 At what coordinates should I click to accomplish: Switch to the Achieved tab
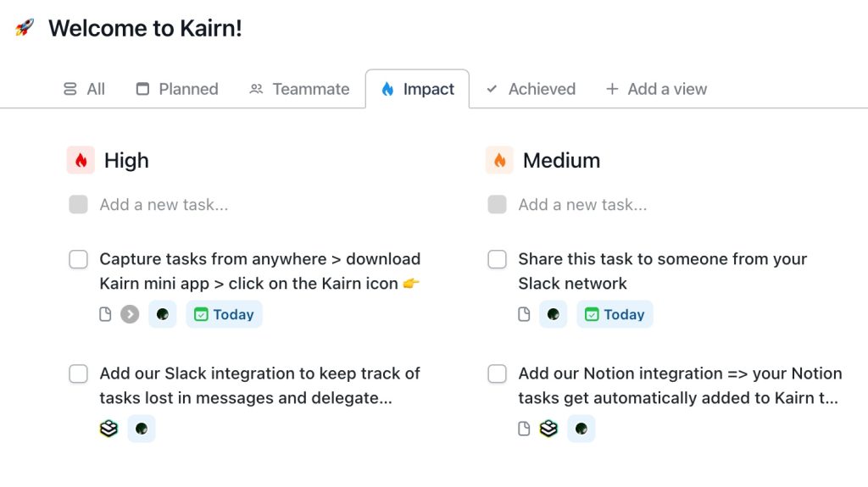[x=531, y=89]
